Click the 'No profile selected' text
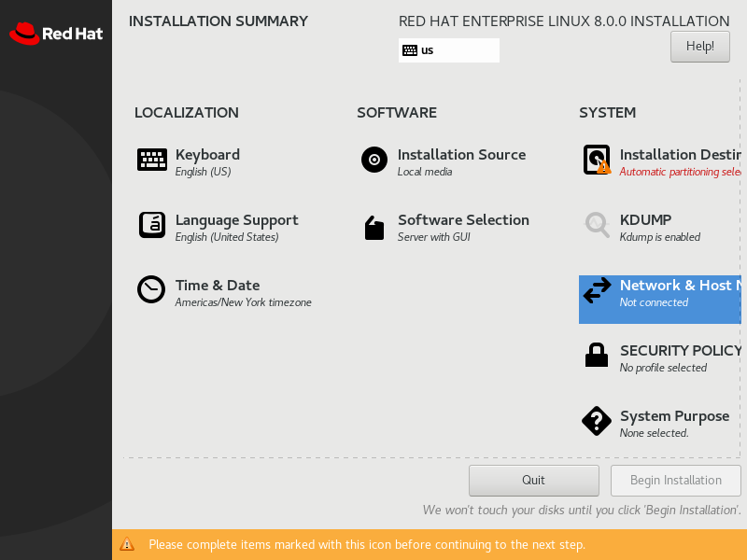The image size is (747, 560). pos(663,368)
